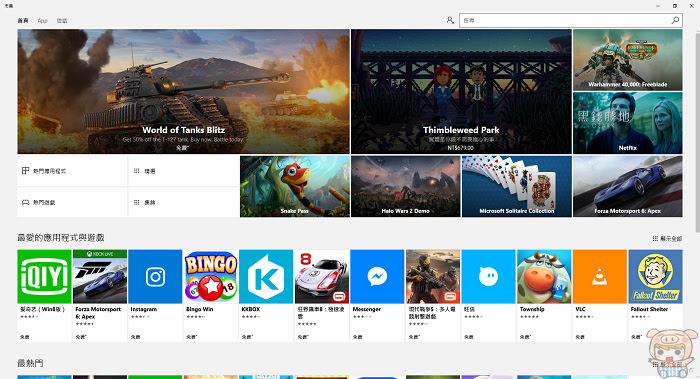Screen dimensions: 700x379
Task: Switch to the Games tab
Action: pos(62,21)
